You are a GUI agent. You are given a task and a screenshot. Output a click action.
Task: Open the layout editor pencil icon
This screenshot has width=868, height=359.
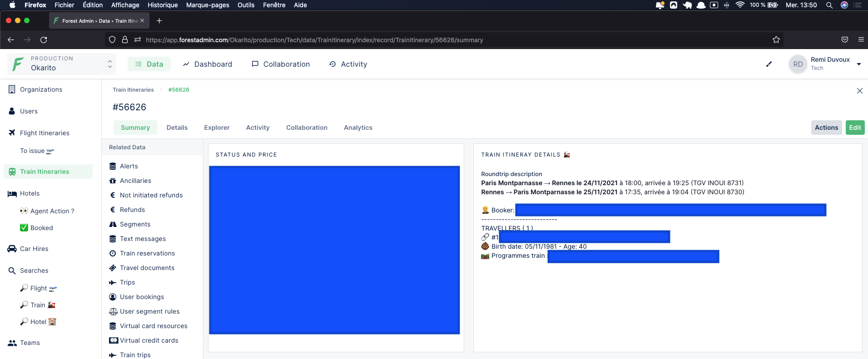769,64
